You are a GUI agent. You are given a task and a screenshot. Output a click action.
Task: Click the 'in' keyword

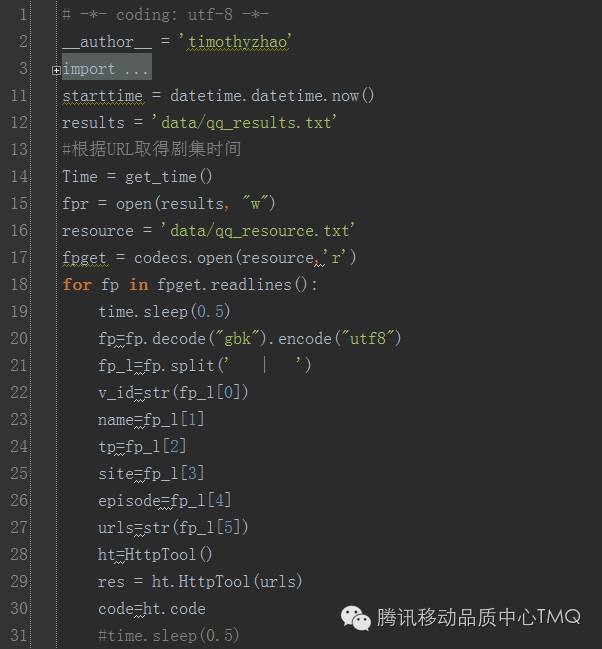click(138, 285)
